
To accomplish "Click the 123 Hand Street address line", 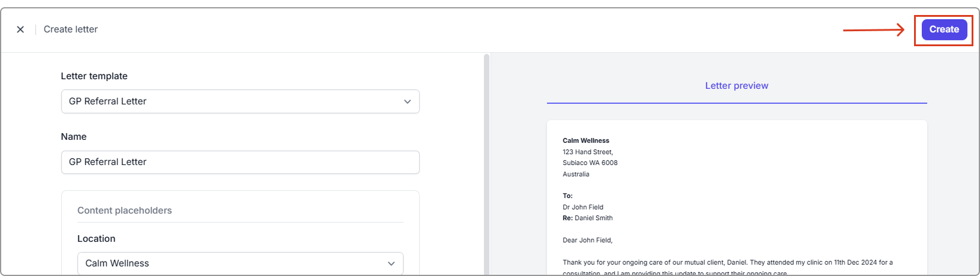I will tap(588, 152).
